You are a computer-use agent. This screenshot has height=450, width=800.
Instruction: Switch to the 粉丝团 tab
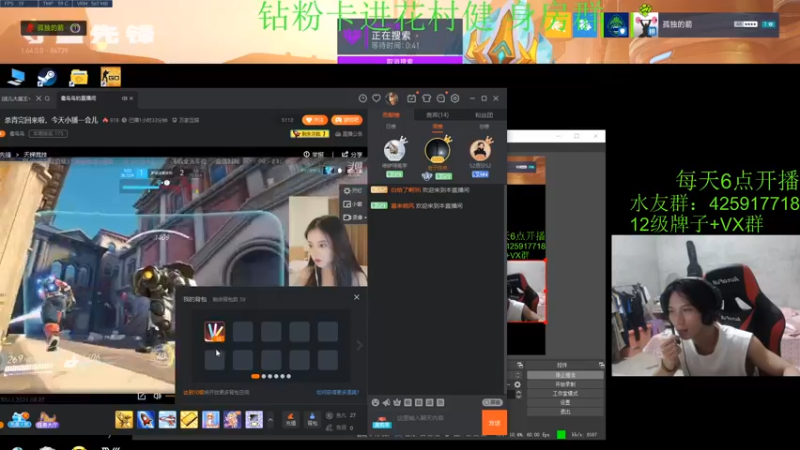(484, 115)
